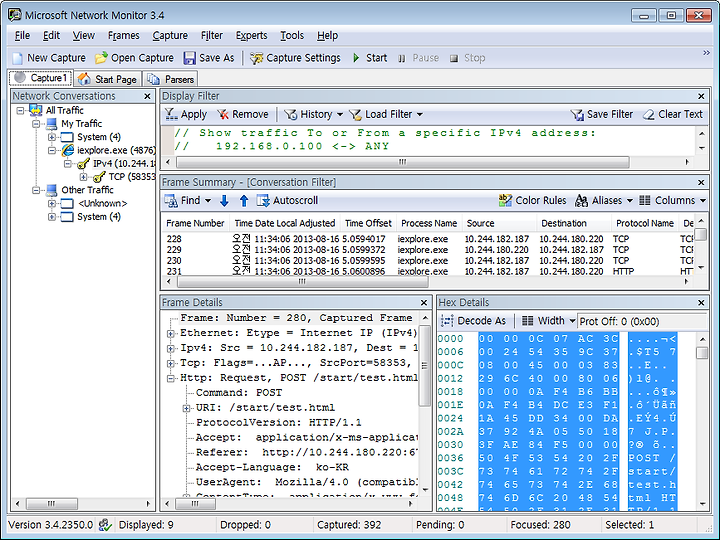Image resolution: width=720 pixels, height=540 pixels.
Task: Switch to the Start Page tab
Action: pyautogui.click(x=107, y=79)
